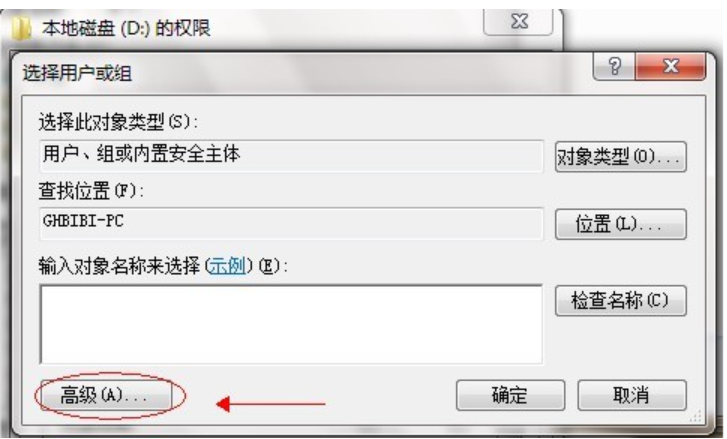This screenshot has width=727, height=439.
Task: Click the 位置(L)... locations button
Action: 620,224
